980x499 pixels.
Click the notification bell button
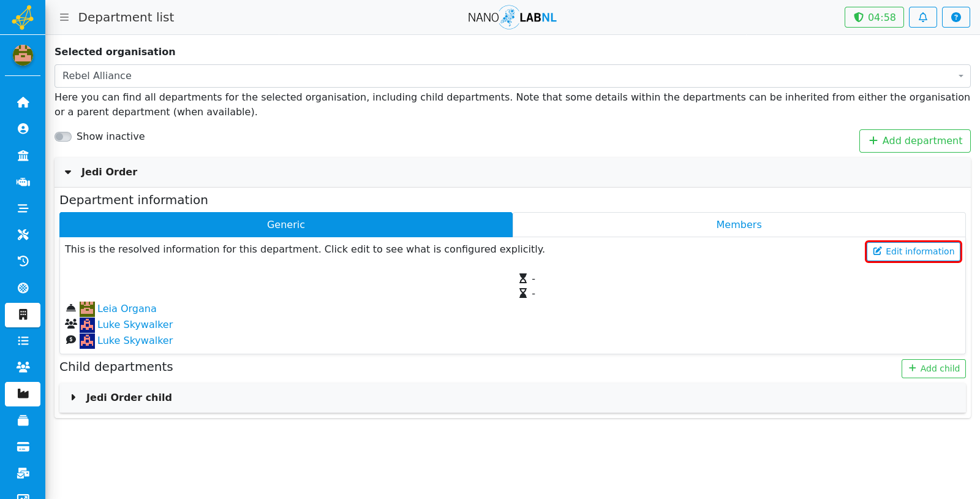(x=923, y=17)
